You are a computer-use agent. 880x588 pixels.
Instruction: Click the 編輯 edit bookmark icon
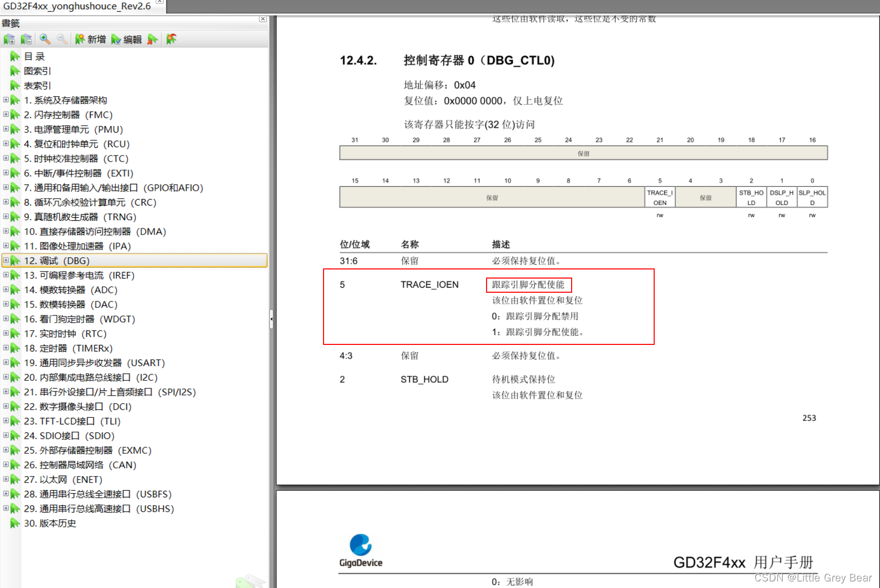pos(115,39)
